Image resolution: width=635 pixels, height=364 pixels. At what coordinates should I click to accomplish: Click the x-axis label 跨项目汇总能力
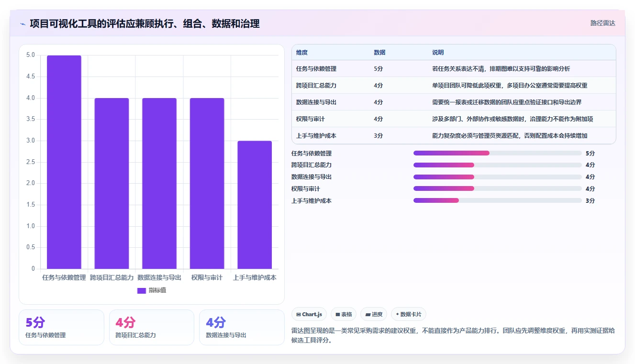pos(111,277)
